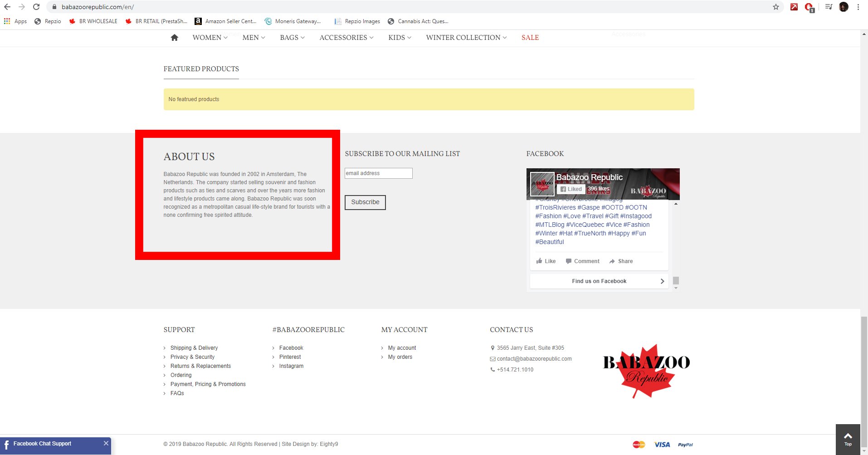Open Cannabis Act bookmark
868x455 pixels.
tap(418, 21)
